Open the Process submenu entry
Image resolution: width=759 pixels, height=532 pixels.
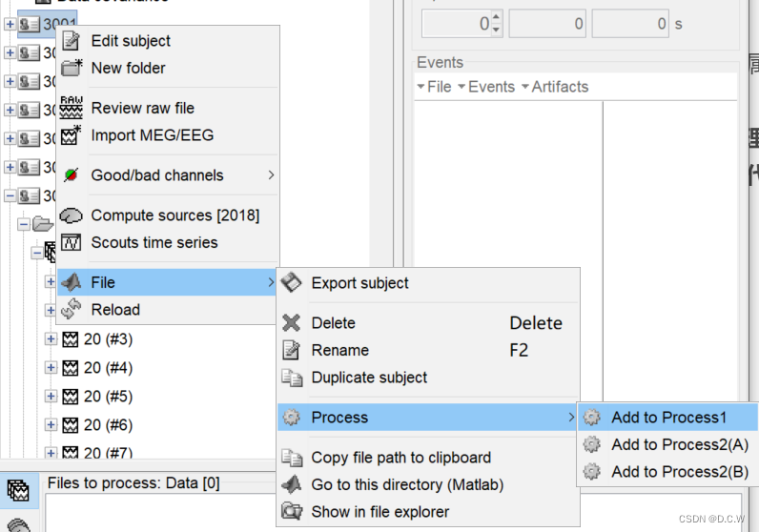point(428,418)
